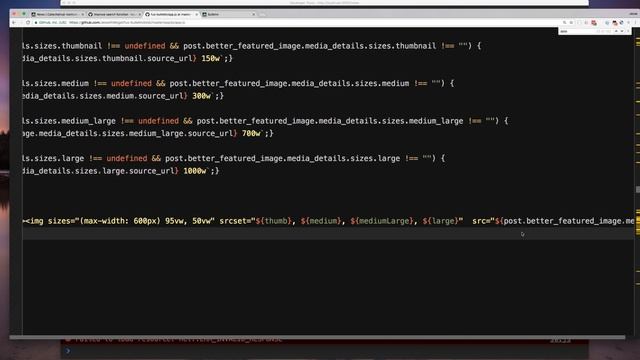Click the magnifier zoom icon in address bar

click(x=564, y=22)
